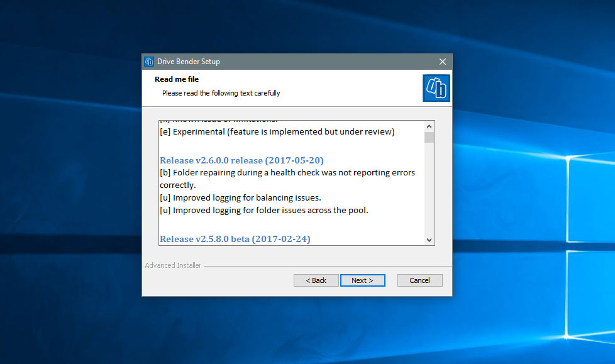Click the 'Release v2.6.0.0 release (2017-05-20)' heading
Viewport: 615px width, 364px height.
tap(241, 160)
